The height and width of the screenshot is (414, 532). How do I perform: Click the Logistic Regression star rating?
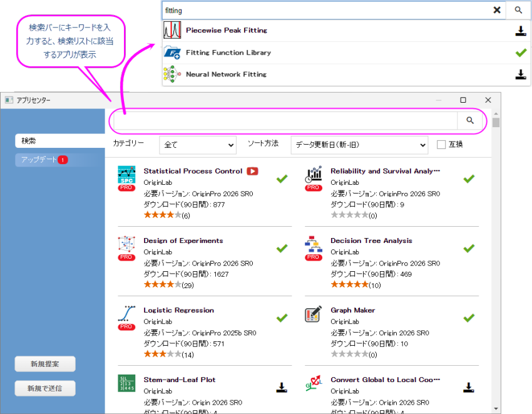163,354
